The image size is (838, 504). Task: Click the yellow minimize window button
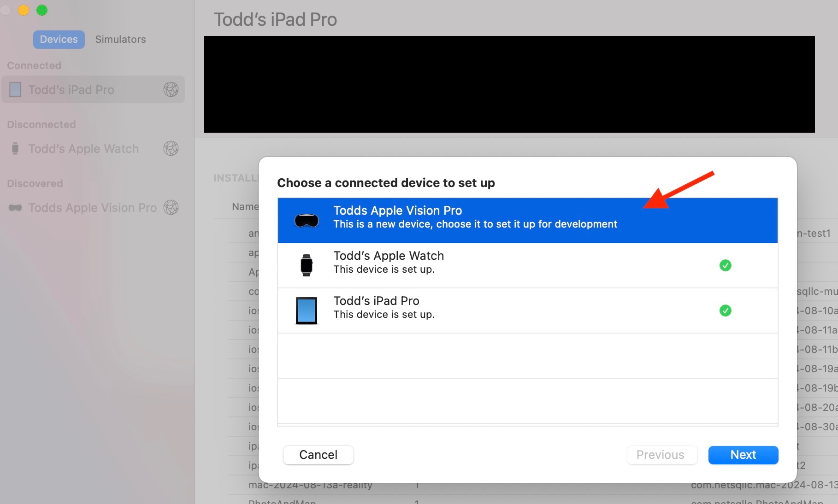coord(24,10)
